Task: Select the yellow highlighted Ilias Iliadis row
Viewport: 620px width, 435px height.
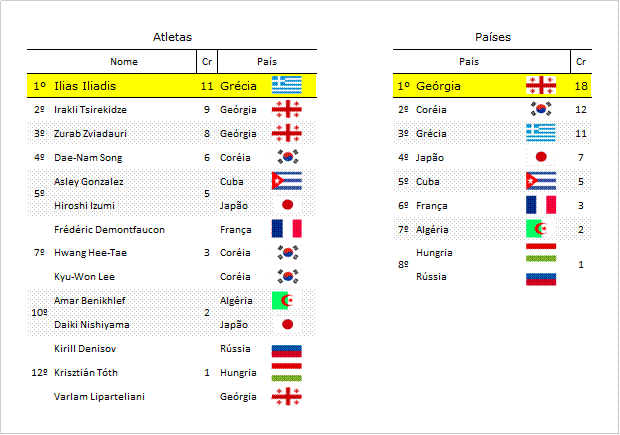Action: coord(172,85)
